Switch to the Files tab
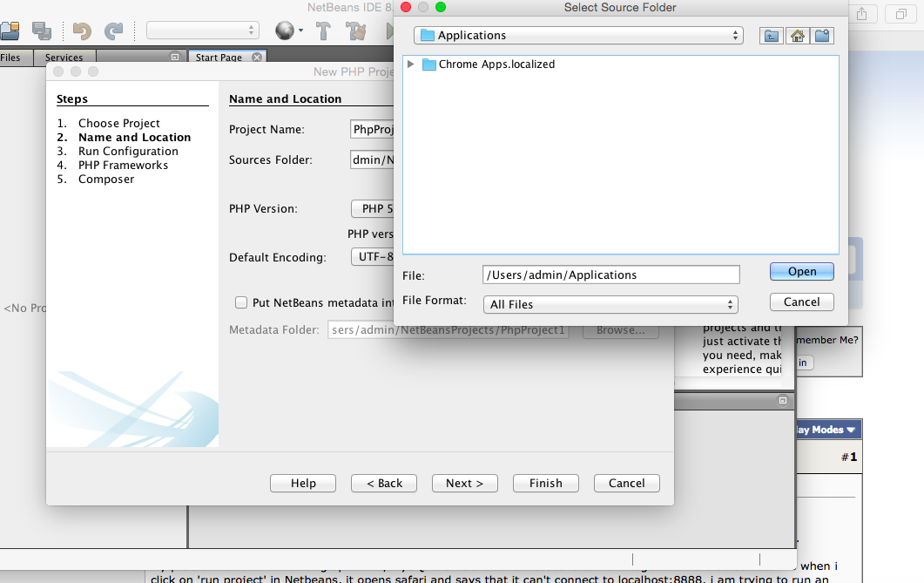Screen dimensions: 924x583 click(x=10, y=58)
